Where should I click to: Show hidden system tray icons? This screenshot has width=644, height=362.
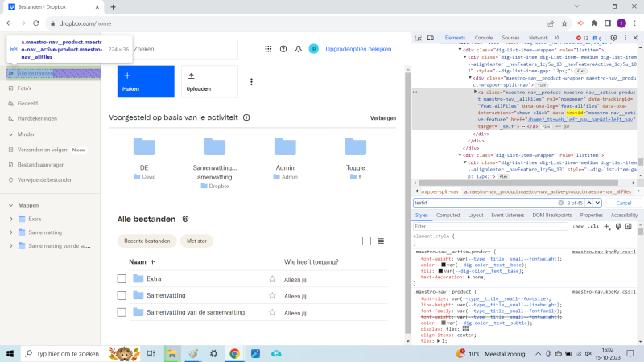pyautogui.click(x=538, y=353)
